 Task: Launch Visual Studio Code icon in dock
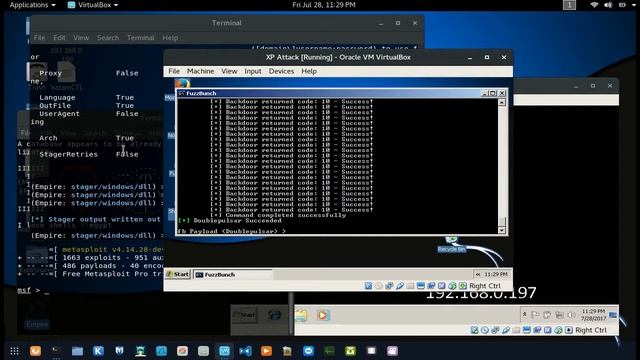click(x=245, y=351)
